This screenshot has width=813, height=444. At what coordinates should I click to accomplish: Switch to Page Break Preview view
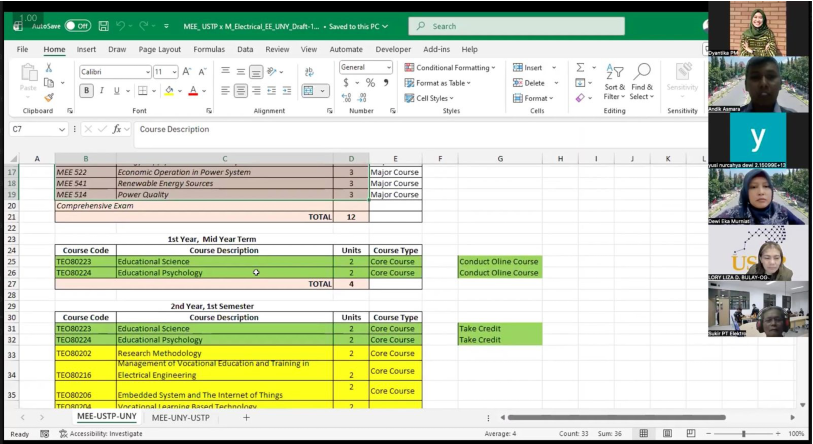coord(691,433)
